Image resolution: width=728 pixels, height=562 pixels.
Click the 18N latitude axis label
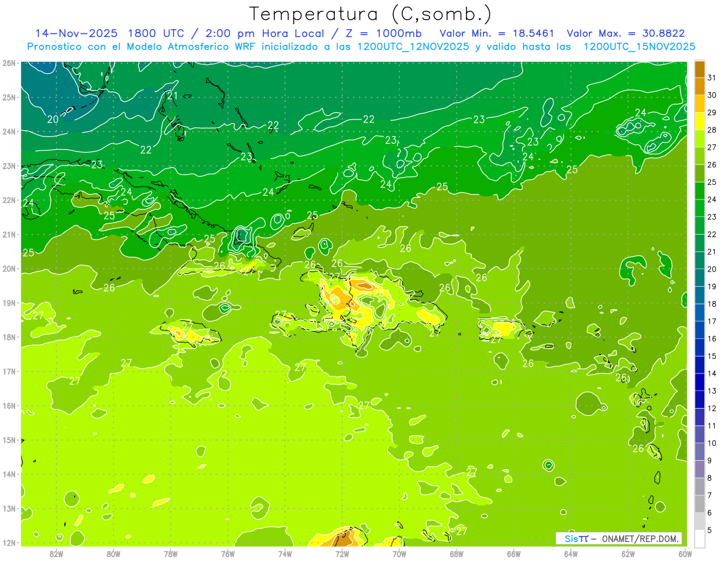[8, 336]
